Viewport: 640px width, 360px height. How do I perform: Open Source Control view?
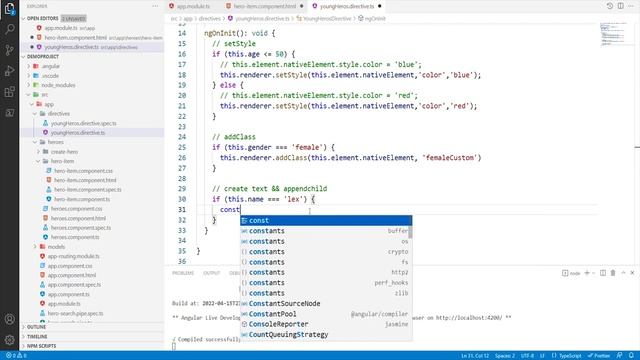click(9, 50)
